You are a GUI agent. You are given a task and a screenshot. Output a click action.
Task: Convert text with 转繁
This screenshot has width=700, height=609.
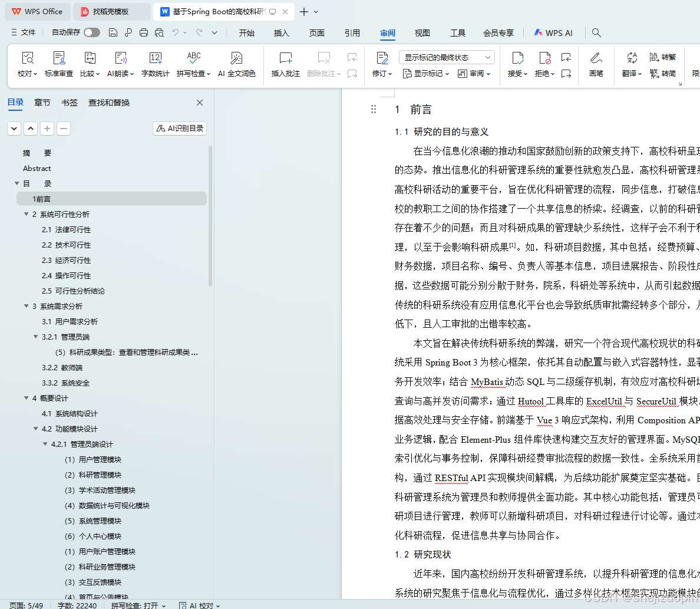662,57
